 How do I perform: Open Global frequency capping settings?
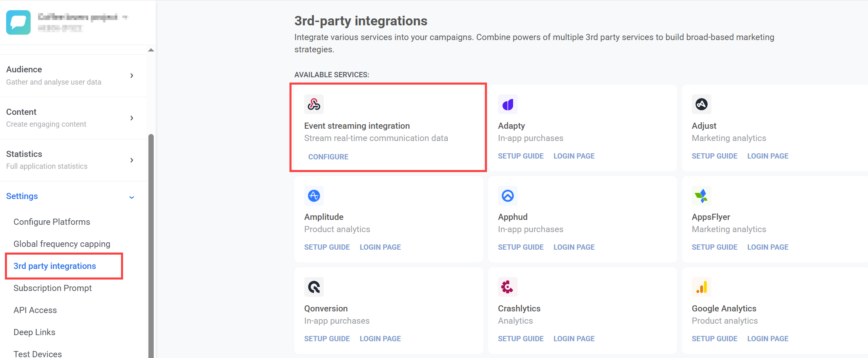coord(62,244)
